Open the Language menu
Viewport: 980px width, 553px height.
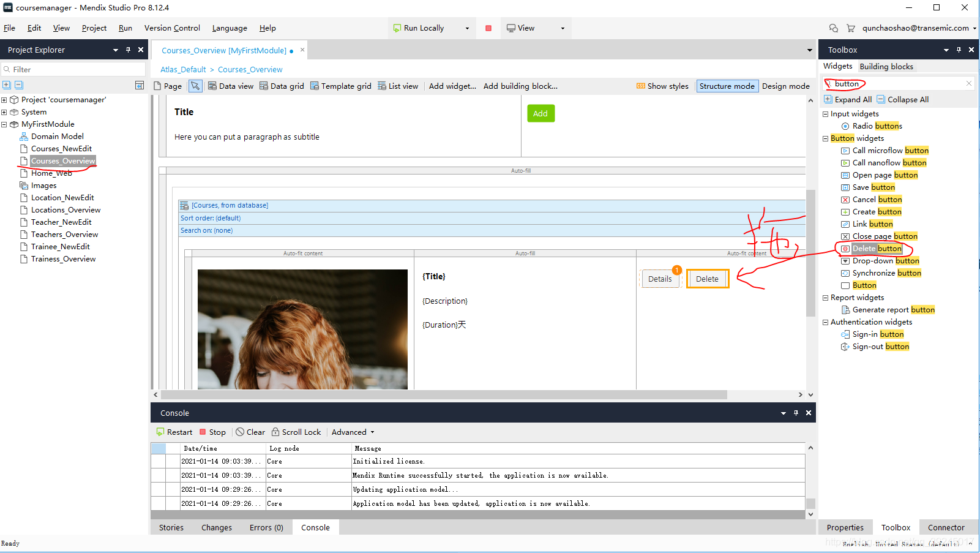(230, 28)
